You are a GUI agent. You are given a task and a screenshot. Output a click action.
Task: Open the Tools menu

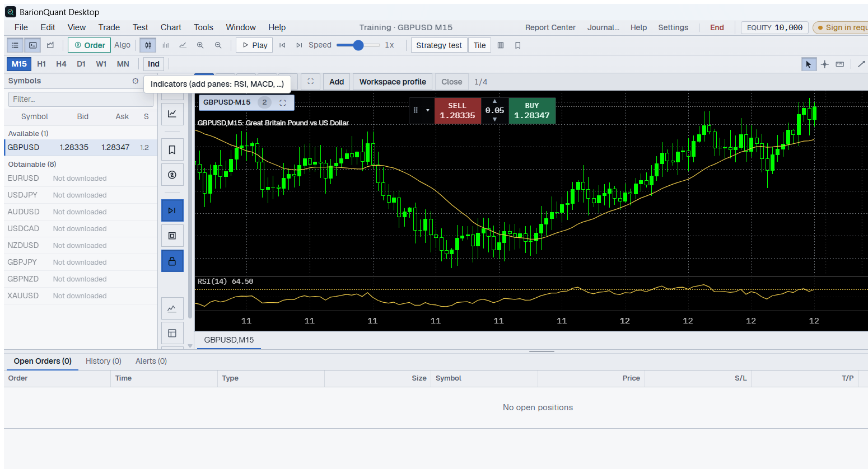pos(203,27)
